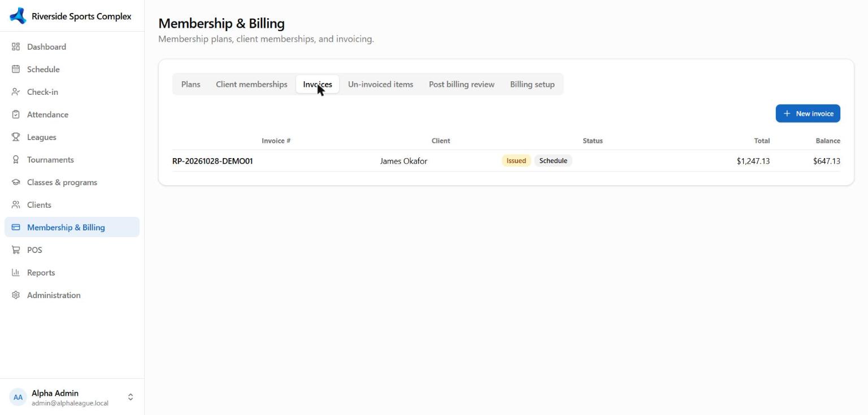Click the Clients people icon
This screenshot has width=868, height=415.
(16, 205)
